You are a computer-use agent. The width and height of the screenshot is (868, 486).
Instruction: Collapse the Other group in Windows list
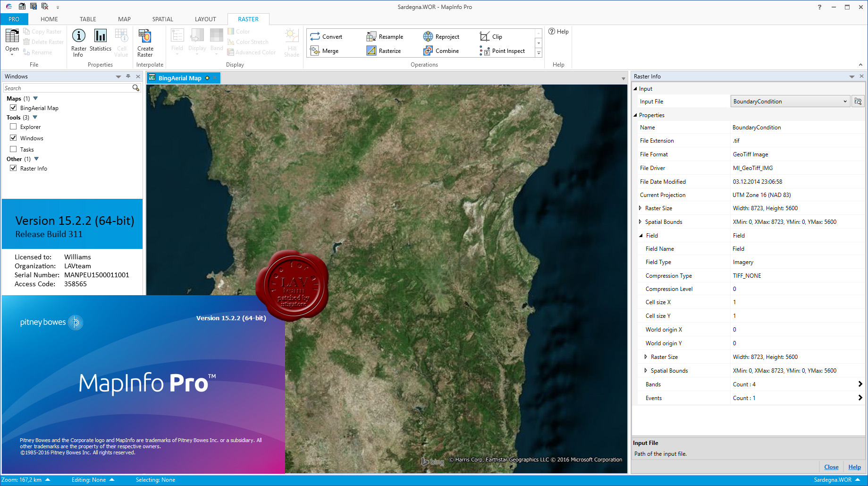(x=36, y=159)
